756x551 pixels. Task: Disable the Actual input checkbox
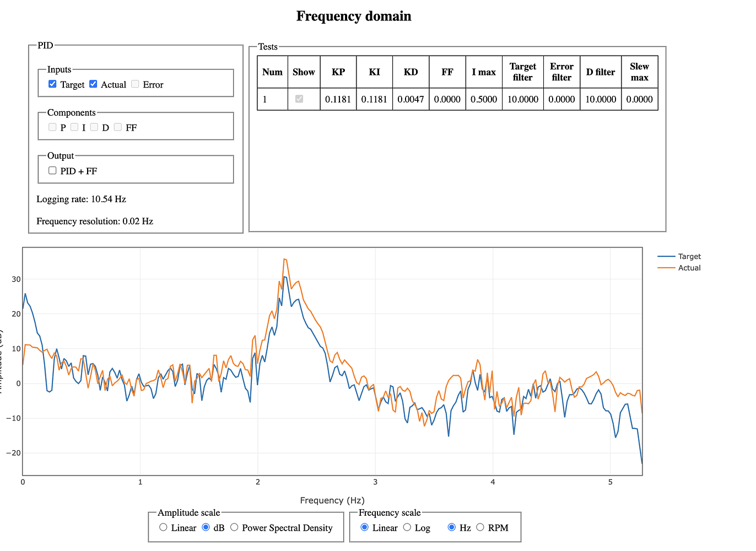tap(93, 84)
